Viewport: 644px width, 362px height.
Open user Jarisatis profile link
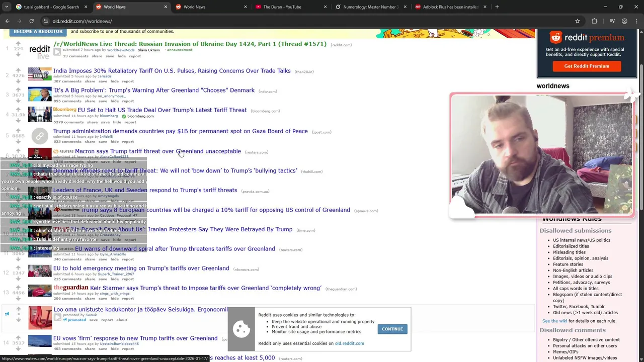[105, 76]
